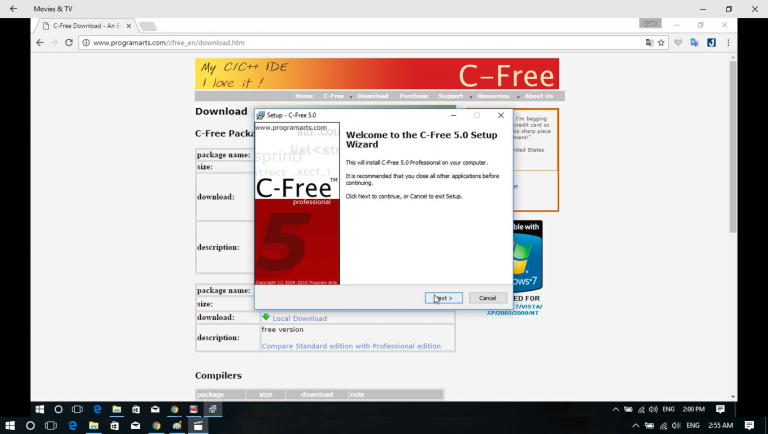Click the C-Free banner logo

coord(506,76)
